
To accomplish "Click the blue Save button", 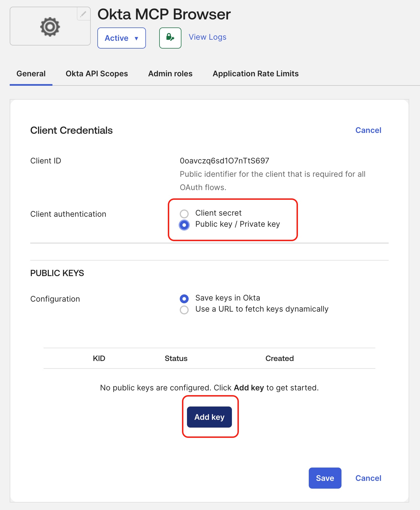I will pyautogui.click(x=325, y=478).
